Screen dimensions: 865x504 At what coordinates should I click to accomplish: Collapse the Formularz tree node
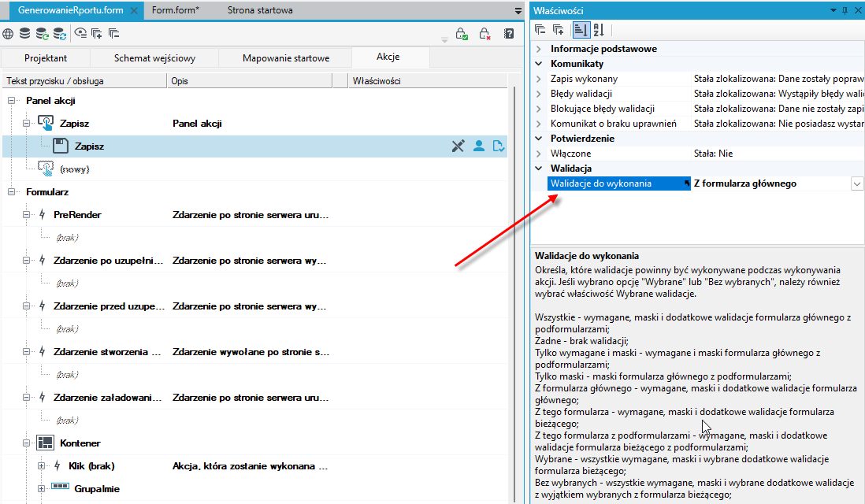tap(11, 192)
